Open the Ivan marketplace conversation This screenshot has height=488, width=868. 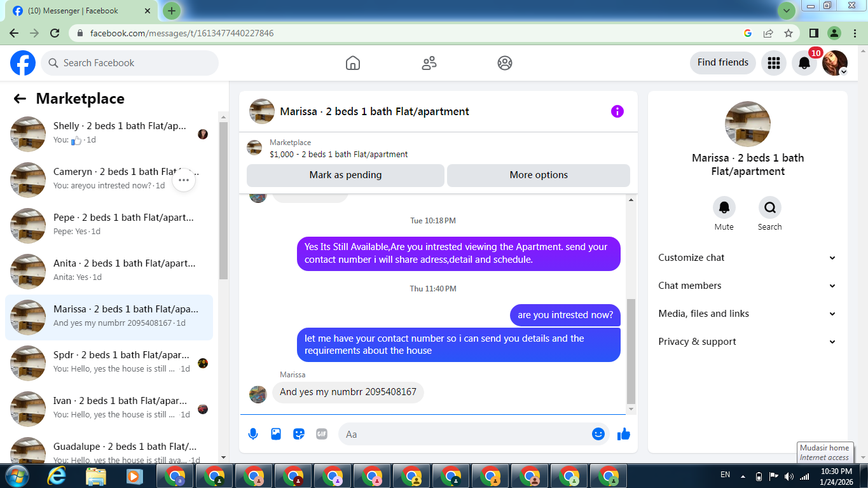pos(109,409)
